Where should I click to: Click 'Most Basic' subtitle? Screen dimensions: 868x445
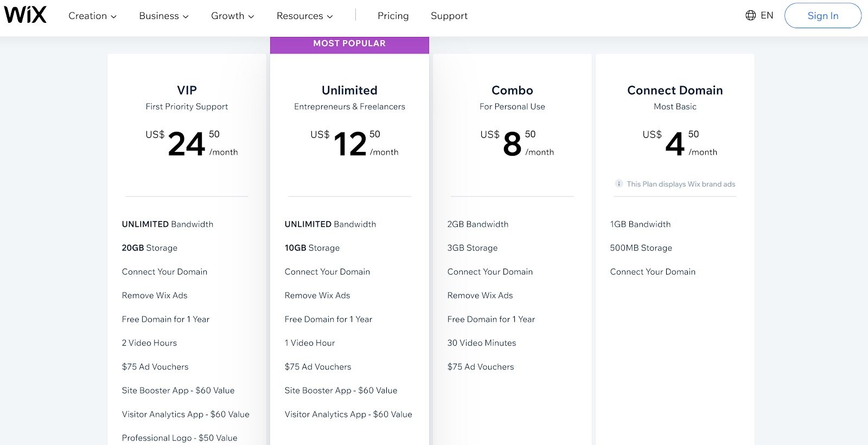[x=675, y=106]
